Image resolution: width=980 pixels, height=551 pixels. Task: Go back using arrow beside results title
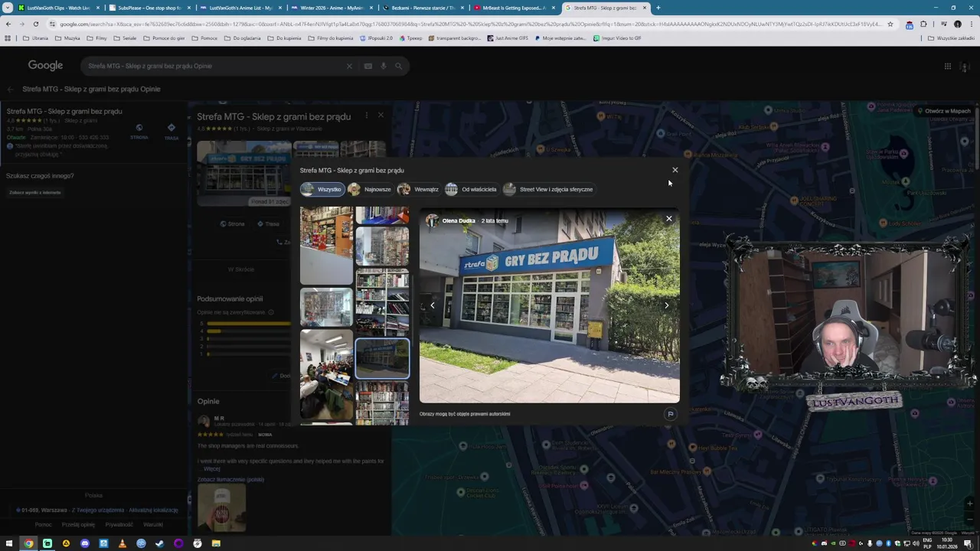pos(11,90)
